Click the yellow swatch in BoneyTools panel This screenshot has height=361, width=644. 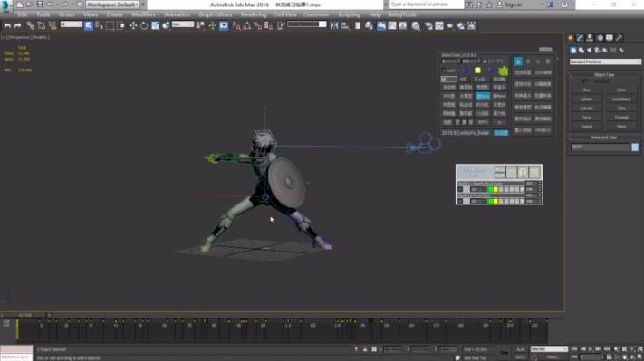(x=477, y=71)
